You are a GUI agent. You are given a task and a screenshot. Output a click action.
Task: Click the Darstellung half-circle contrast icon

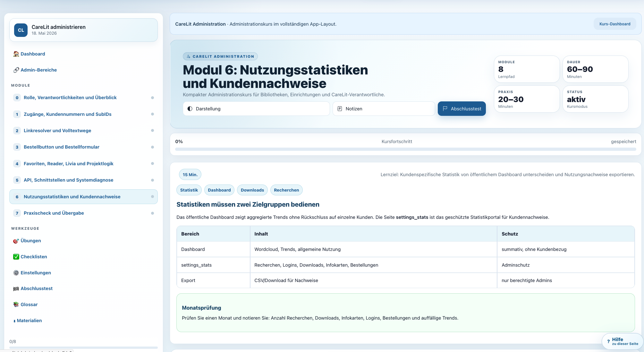click(x=190, y=109)
